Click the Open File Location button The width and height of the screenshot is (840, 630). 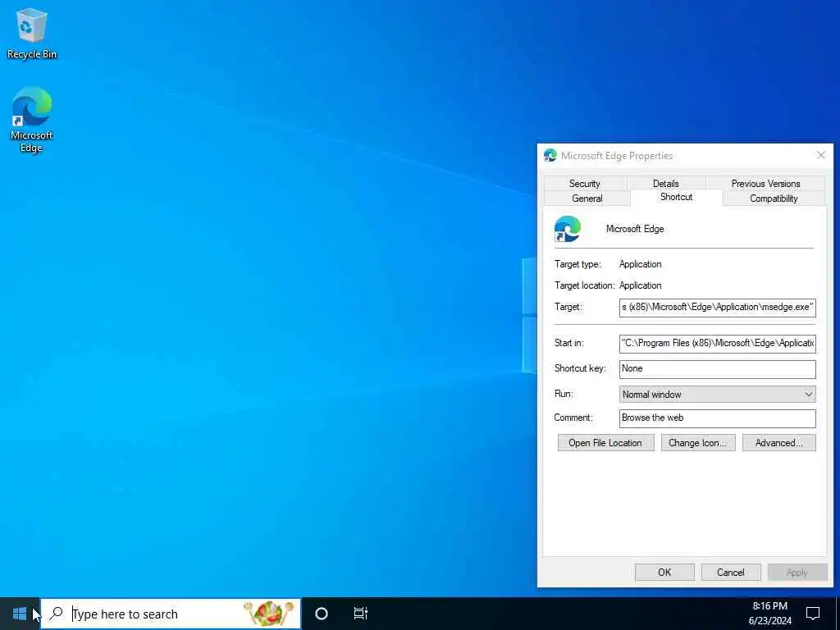pos(605,443)
